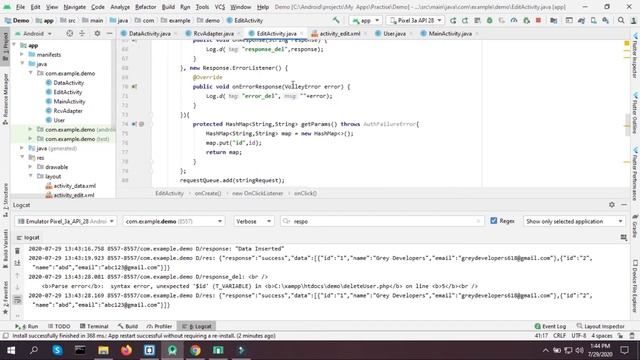Open the VCS menu
The image size is (640, 360).
coord(220,7)
